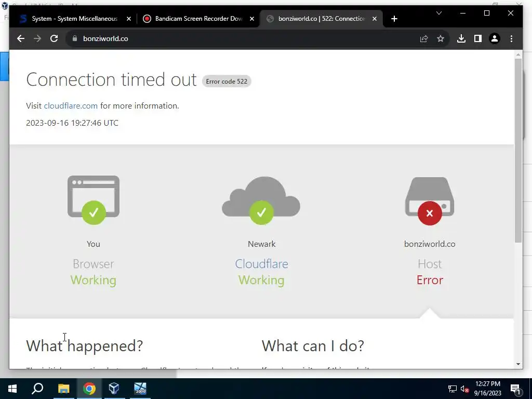Click the muted volume tray icon
Viewport: 532px width, 399px height.
pyautogui.click(x=465, y=389)
